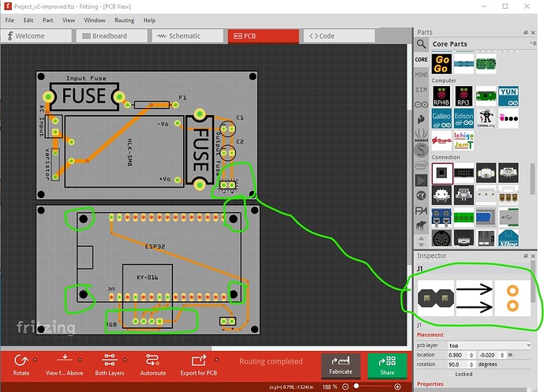
Task: Open the Edit menu
Action: click(28, 20)
